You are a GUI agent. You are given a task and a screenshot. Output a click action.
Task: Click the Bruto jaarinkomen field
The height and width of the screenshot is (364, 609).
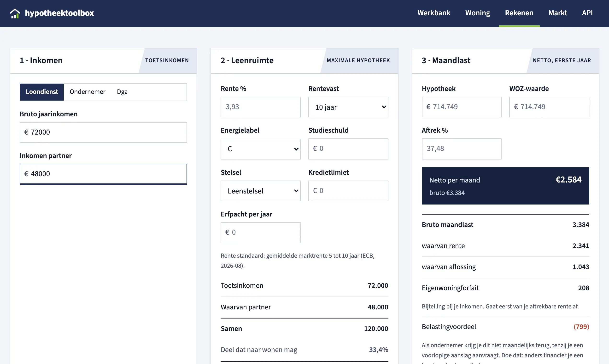click(103, 132)
